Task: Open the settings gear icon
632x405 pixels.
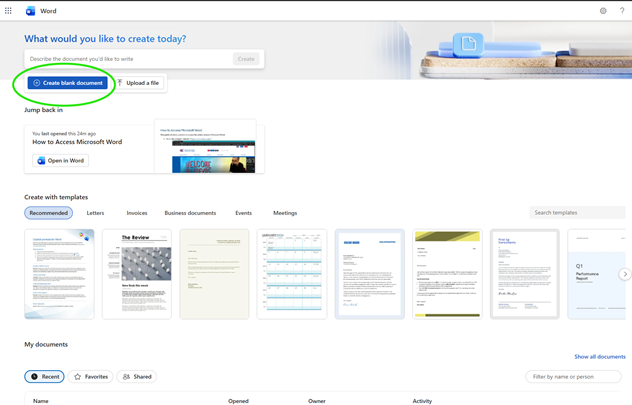Action: tap(603, 11)
